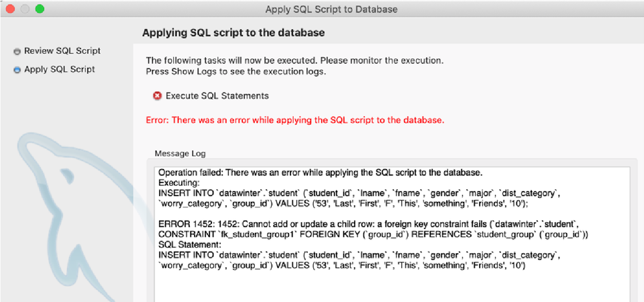Click the red error icon beside Execute SQL Statements

[157, 96]
